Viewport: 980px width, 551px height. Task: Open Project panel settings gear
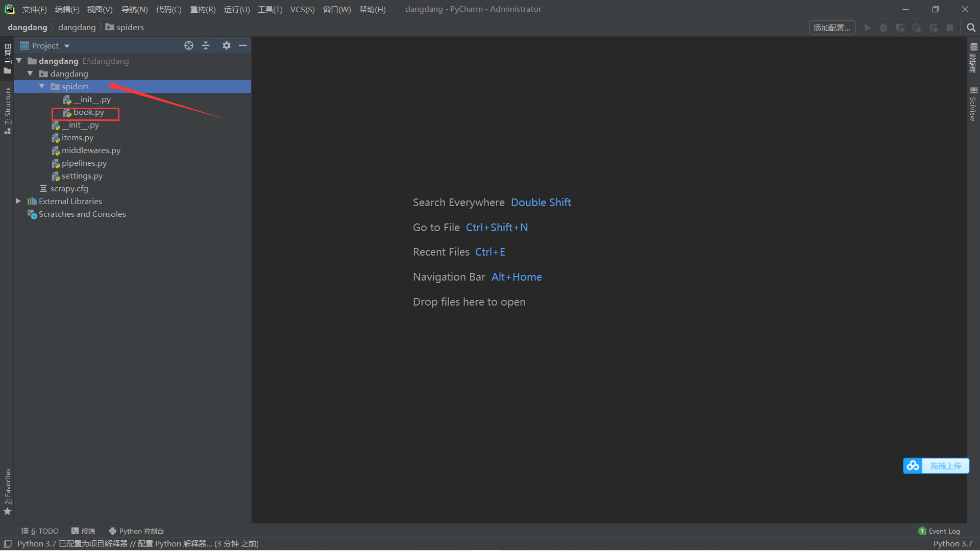[x=227, y=45]
